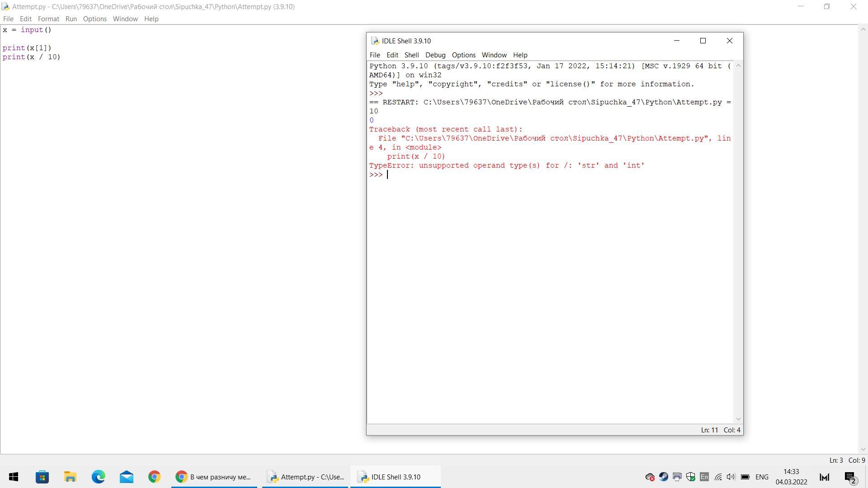Launch Microsoft Edge from the taskbar

pyautogui.click(x=98, y=477)
